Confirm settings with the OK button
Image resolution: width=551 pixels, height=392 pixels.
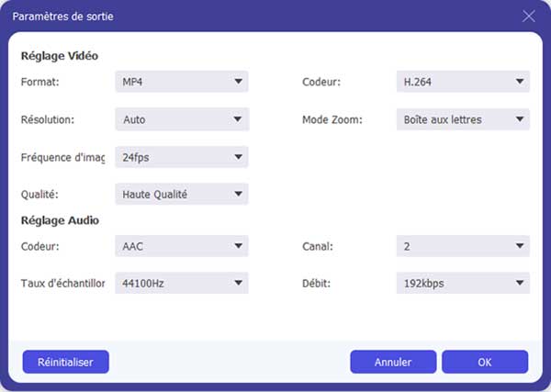click(485, 362)
